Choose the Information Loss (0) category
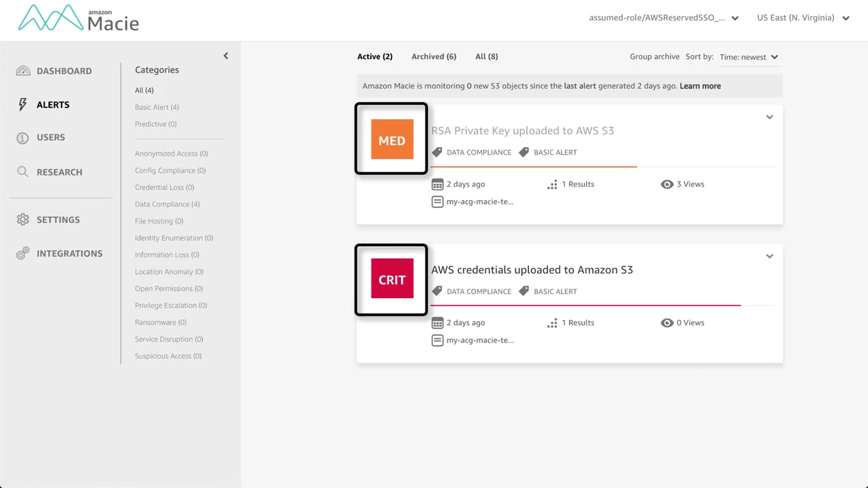 coord(167,256)
